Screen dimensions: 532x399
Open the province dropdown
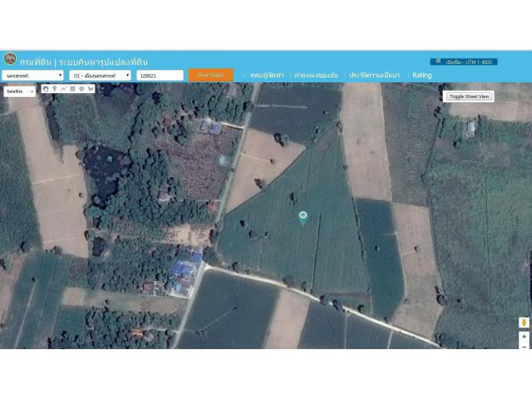click(33, 75)
